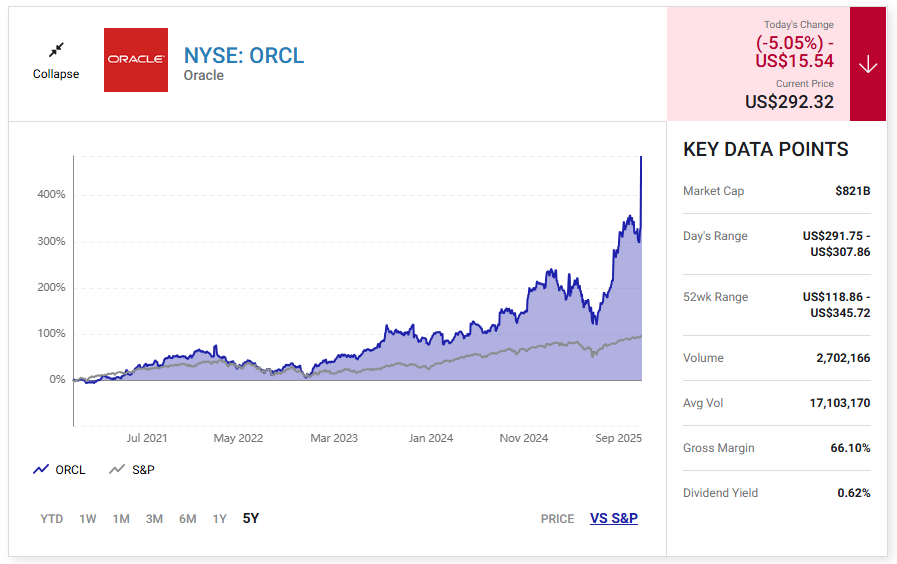Click the Dividend Yield label

coord(720,493)
